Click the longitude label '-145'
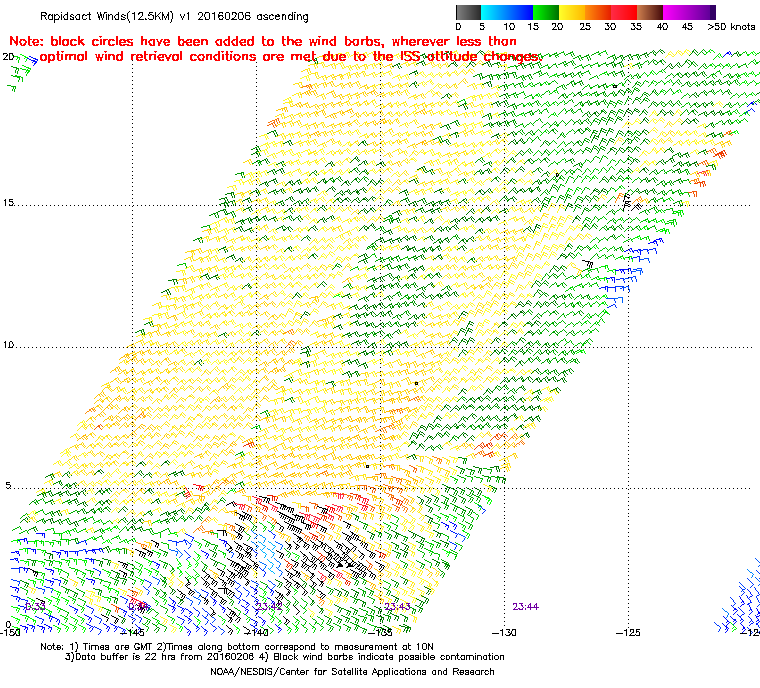 coord(132,632)
